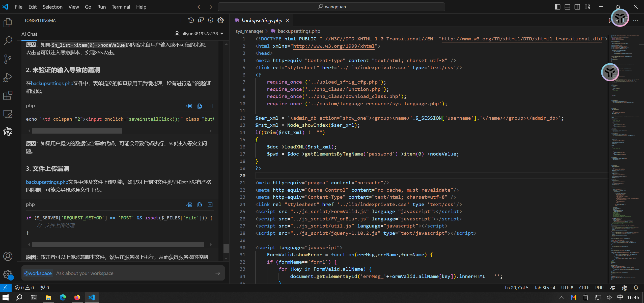Open the Explorer view in activity bar
The image size is (644, 303).
(8, 23)
